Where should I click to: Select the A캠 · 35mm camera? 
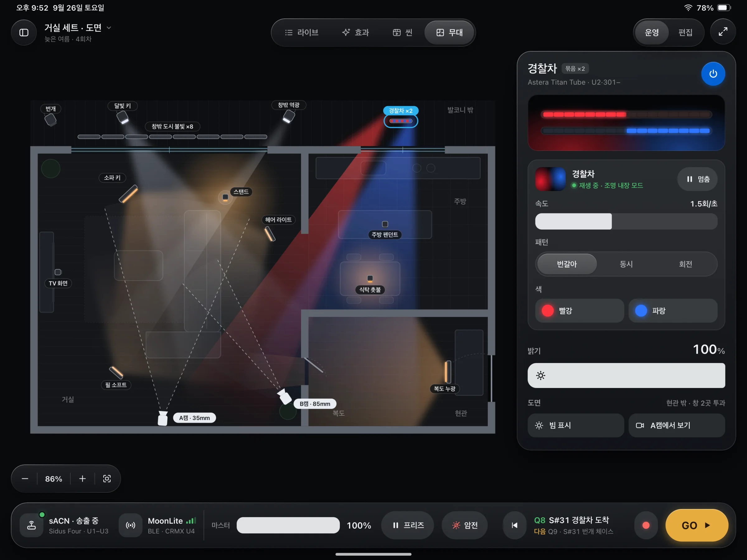tap(162, 418)
